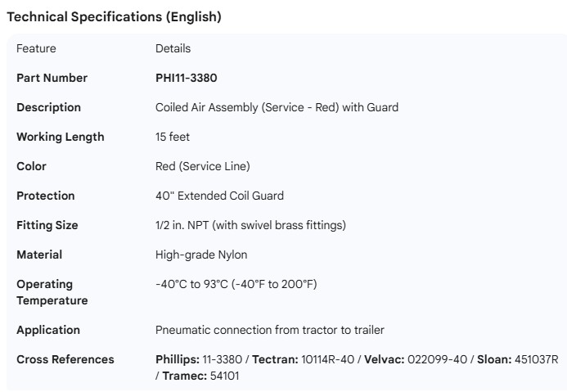567x392 pixels.
Task: Click the Technical Specifications (English) heading
Action: (114, 16)
